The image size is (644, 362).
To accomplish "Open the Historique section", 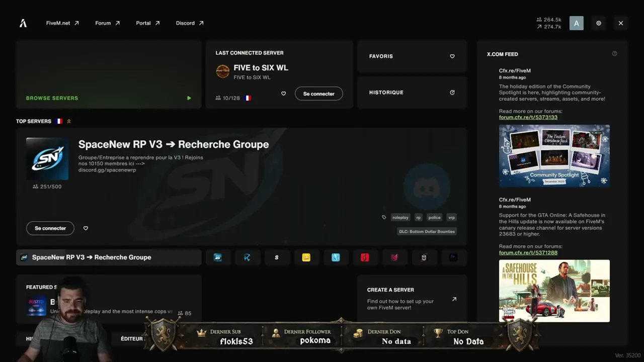I will (x=412, y=93).
